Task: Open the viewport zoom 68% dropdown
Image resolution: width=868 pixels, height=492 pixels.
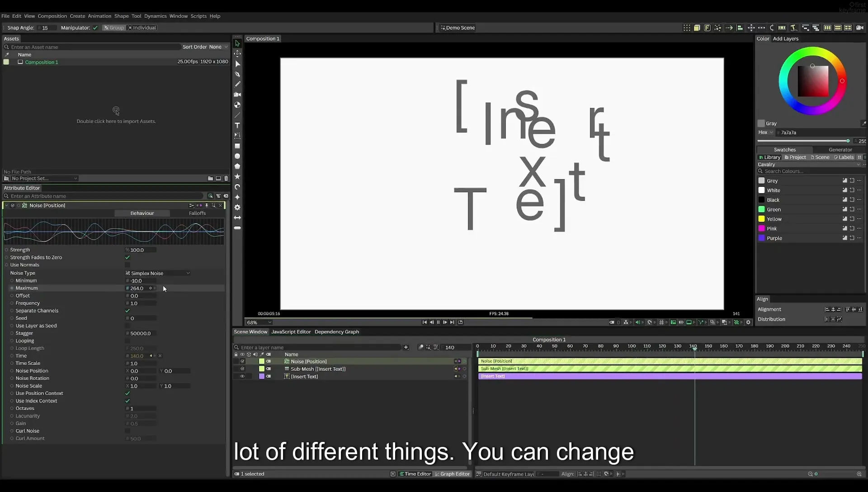Action: [259, 322]
